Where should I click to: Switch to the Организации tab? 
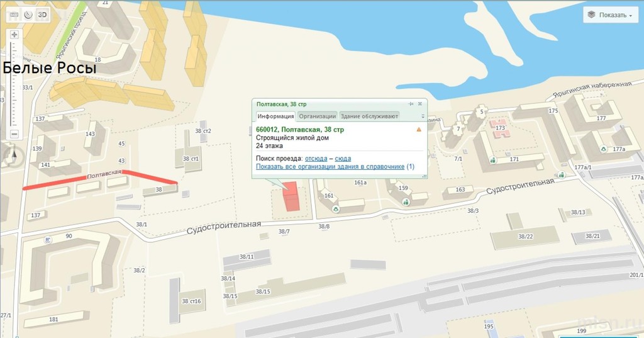pos(317,116)
